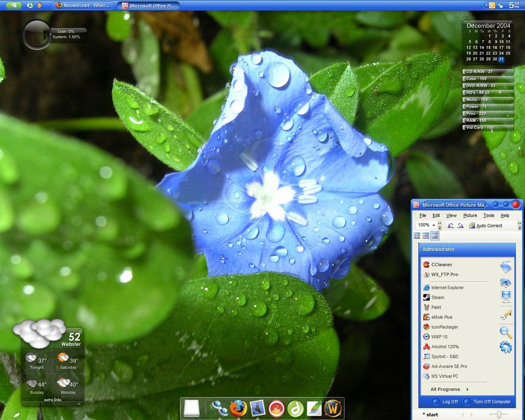The image size is (525, 420).
Task: Switch to Filmstrip view in Picture Manager
Action: [x=426, y=236]
